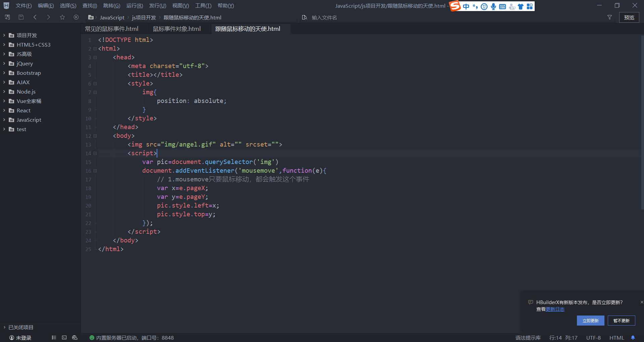The image size is (644, 342).
Task: Open bookmarks with the star icon
Action: (x=62, y=17)
